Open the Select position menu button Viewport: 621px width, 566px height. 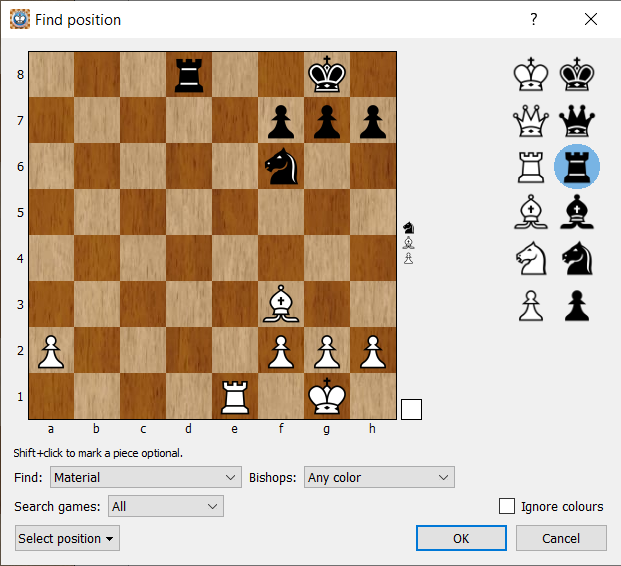[x=67, y=539]
